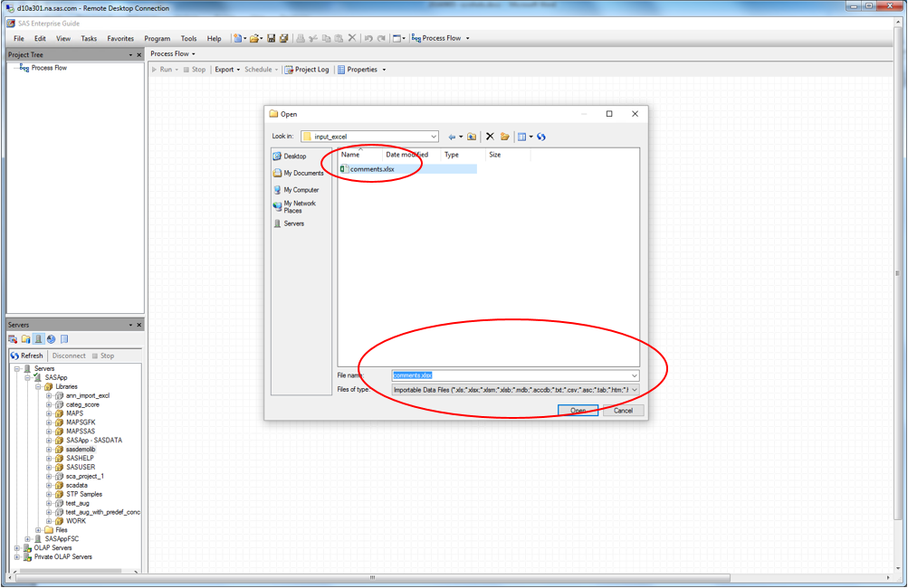Open the Program menu
Screen dimensions: 908x588
tap(157, 39)
